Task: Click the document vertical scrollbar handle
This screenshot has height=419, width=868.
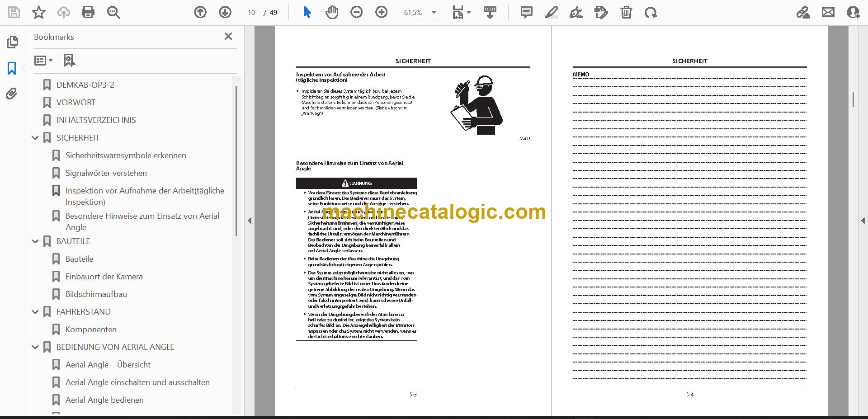Action: click(853, 99)
